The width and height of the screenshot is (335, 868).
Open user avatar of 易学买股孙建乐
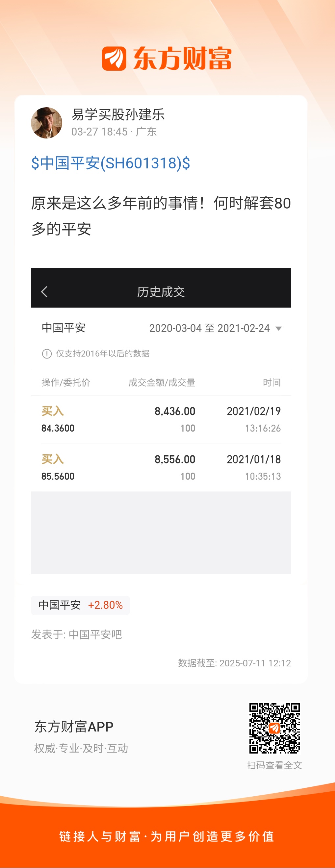tap(46, 123)
